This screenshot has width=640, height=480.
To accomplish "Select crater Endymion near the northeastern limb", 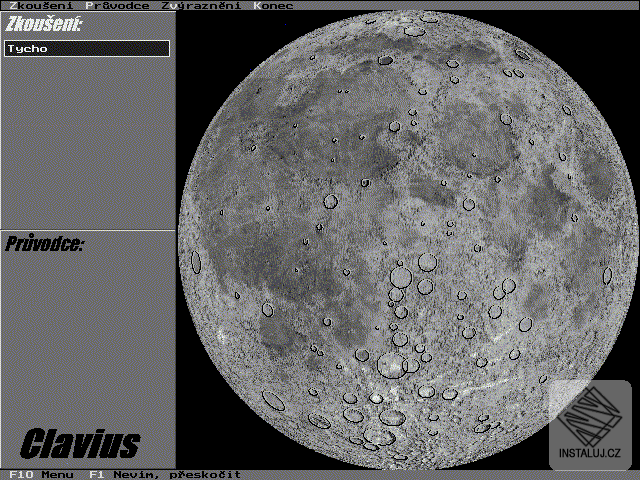I will pos(522,54).
